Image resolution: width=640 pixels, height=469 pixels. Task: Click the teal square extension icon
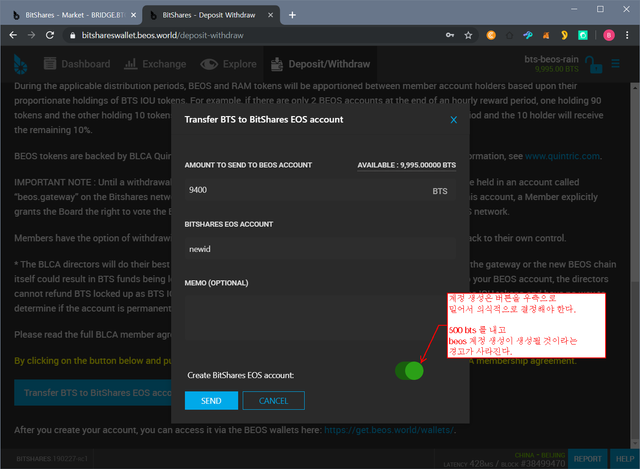(583, 36)
